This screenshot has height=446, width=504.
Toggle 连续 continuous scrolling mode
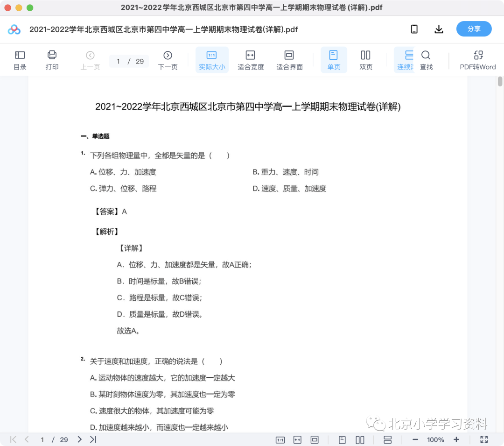click(x=405, y=60)
